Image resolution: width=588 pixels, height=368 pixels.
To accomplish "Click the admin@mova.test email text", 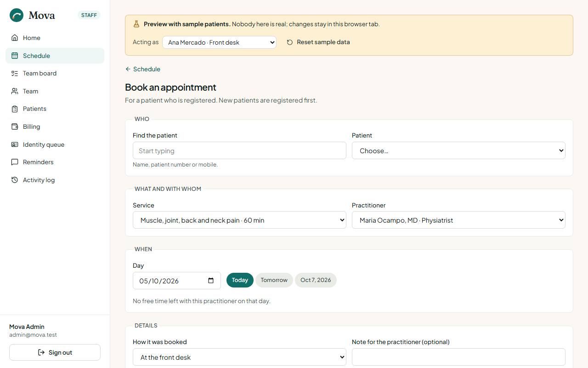I will point(33,335).
